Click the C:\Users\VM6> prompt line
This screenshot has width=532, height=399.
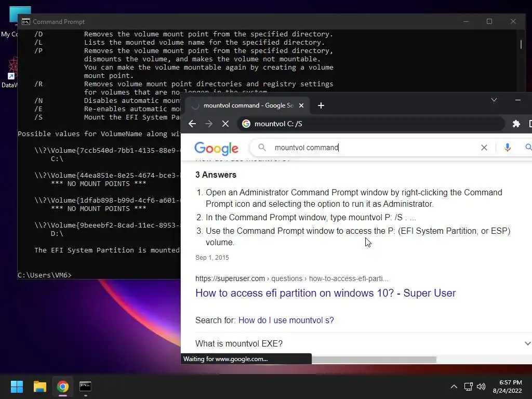[x=45, y=275]
